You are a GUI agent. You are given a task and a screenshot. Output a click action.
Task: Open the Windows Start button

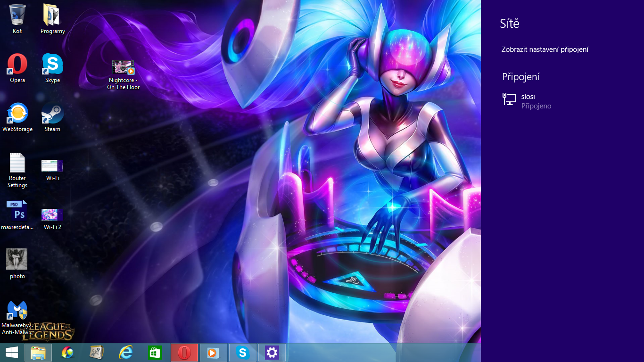click(12, 352)
